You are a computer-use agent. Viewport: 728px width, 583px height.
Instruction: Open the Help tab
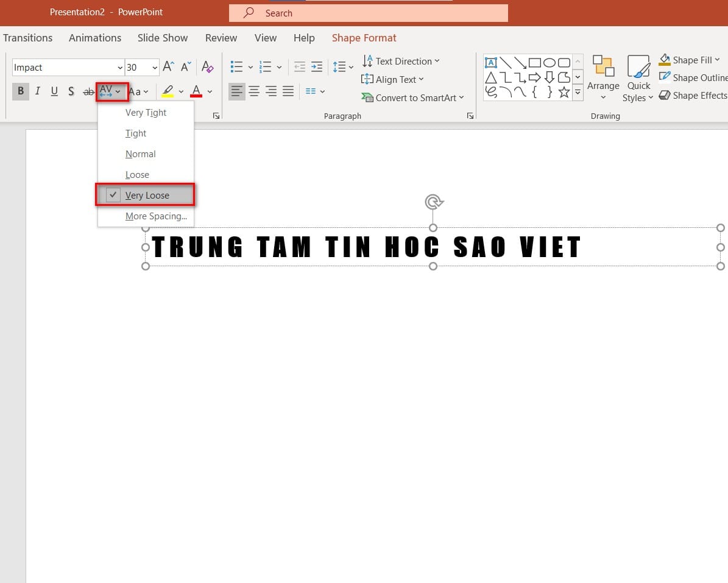point(304,38)
